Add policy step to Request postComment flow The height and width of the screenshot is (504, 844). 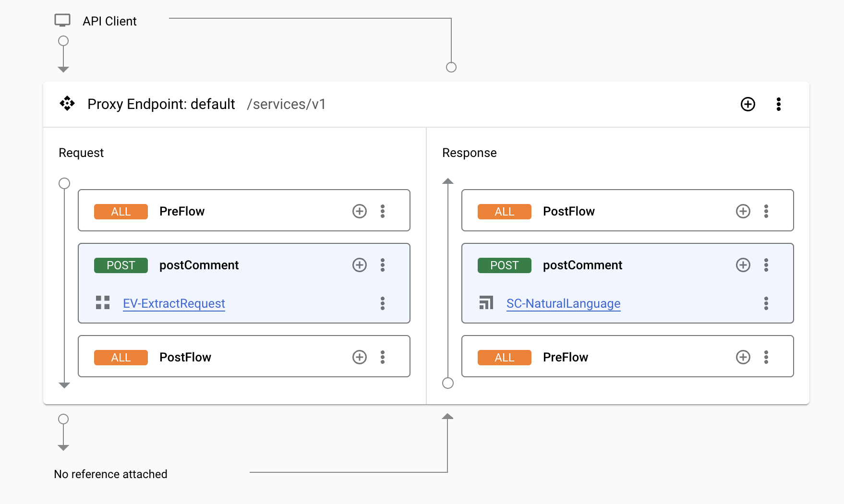click(x=360, y=265)
